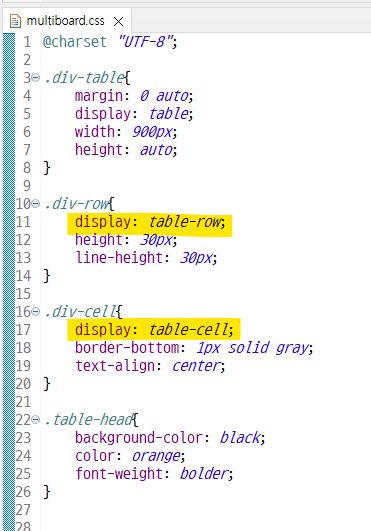Image resolution: width=371 pixels, height=531 pixels.
Task: Click the text-align property name
Action: (x=115, y=366)
